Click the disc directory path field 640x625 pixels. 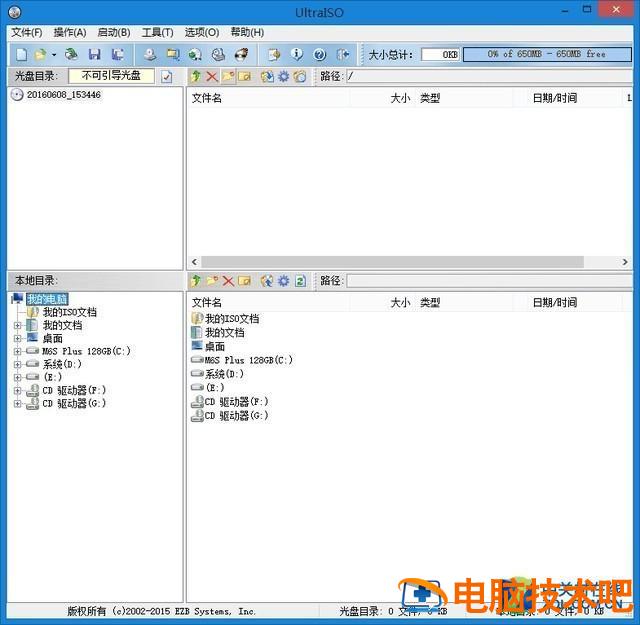(x=489, y=76)
